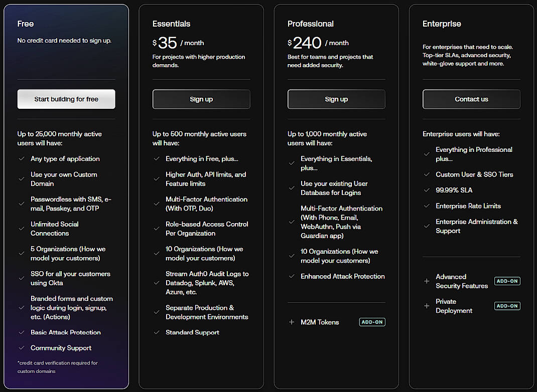This screenshot has height=392, width=537.
Task: Click checkmark beside 'Higher Auth, API limits'
Action: click(x=157, y=179)
